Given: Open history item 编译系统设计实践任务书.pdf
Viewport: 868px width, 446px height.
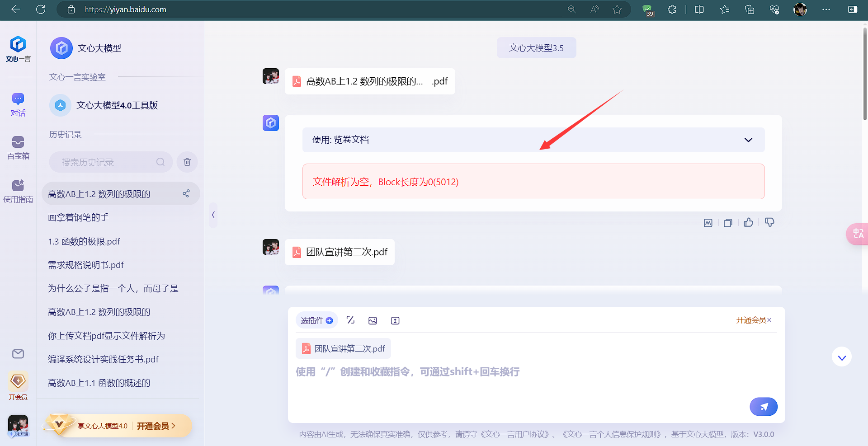Looking at the screenshot, I should pyautogui.click(x=104, y=359).
